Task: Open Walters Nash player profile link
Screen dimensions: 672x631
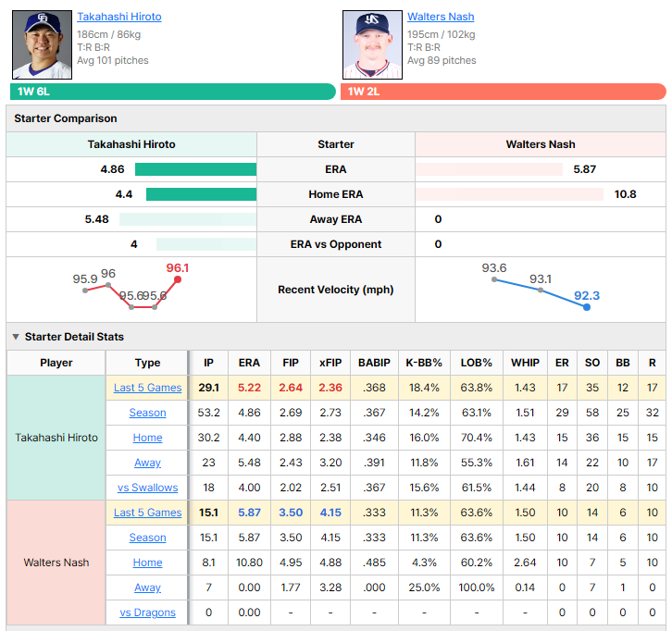Action: pyautogui.click(x=441, y=17)
